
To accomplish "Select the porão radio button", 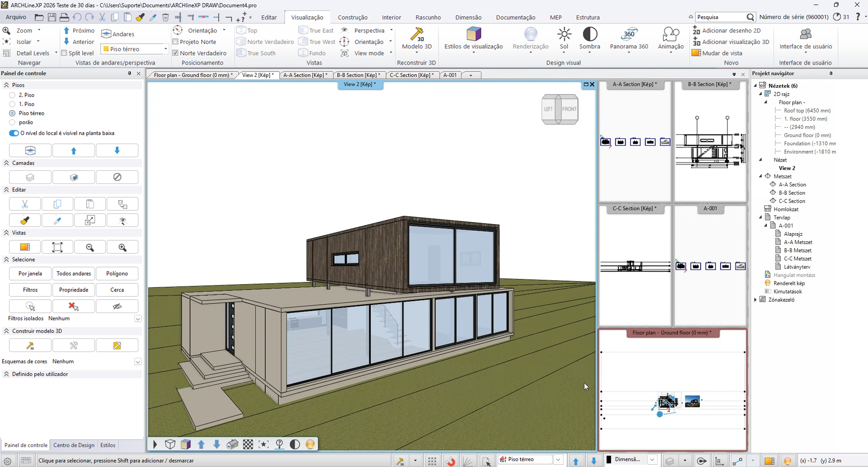I will pyautogui.click(x=12, y=122).
